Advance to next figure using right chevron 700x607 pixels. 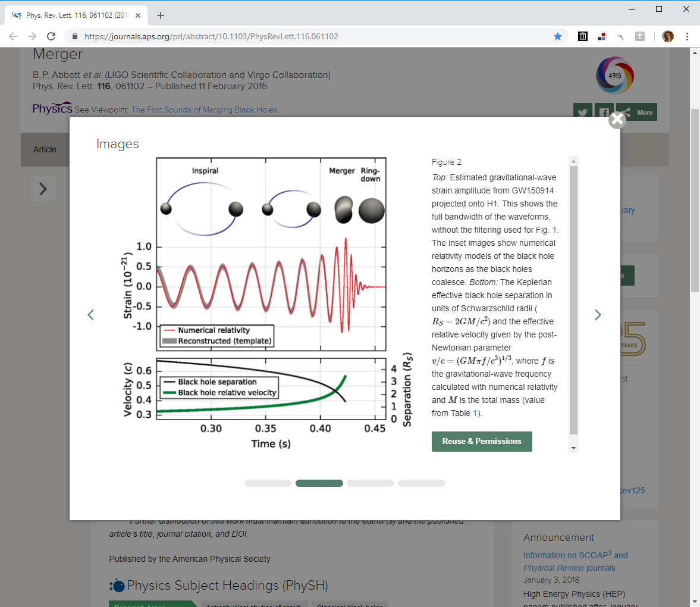coord(598,315)
